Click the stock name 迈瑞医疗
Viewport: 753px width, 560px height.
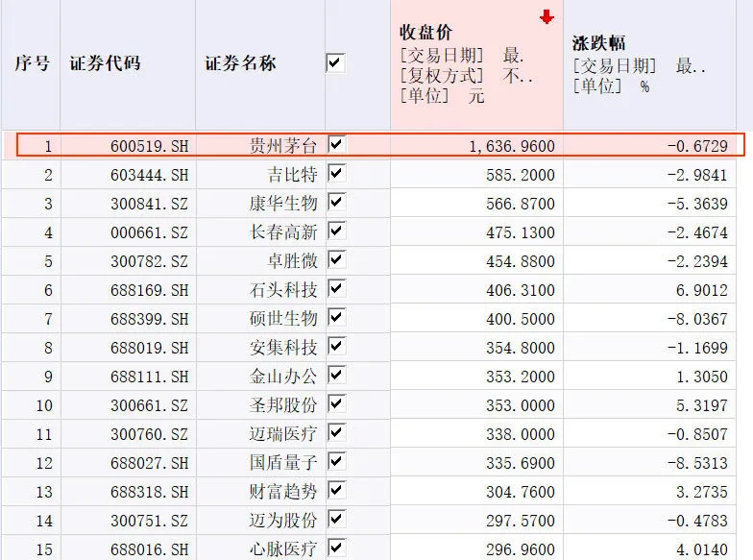[283, 434]
